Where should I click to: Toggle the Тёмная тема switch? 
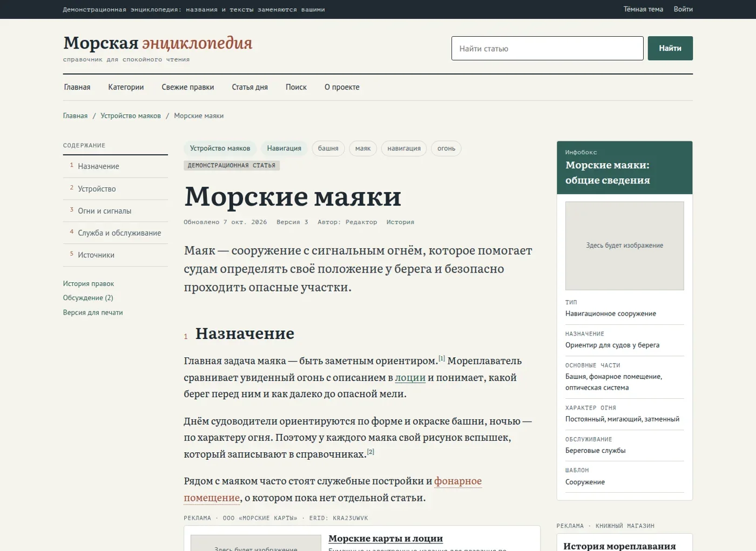click(643, 9)
